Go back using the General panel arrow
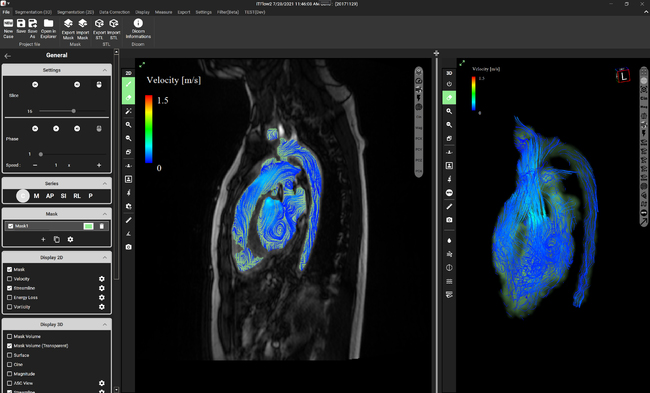Image resolution: width=650 pixels, height=393 pixels. pos(7,56)
